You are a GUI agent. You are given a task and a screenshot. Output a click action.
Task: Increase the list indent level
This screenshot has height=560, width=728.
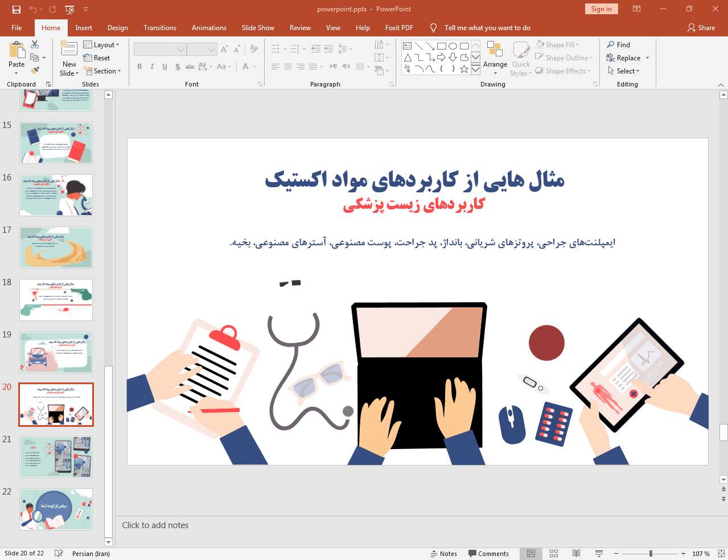click(328, 49)
